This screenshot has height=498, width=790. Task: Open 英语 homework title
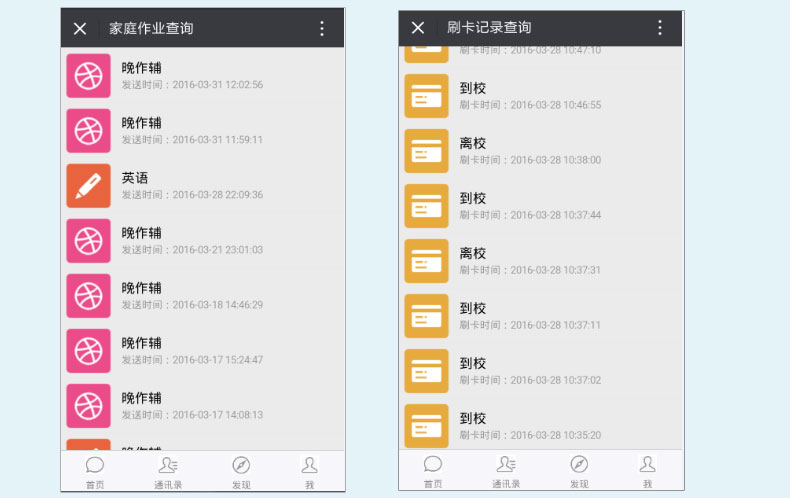135,178
